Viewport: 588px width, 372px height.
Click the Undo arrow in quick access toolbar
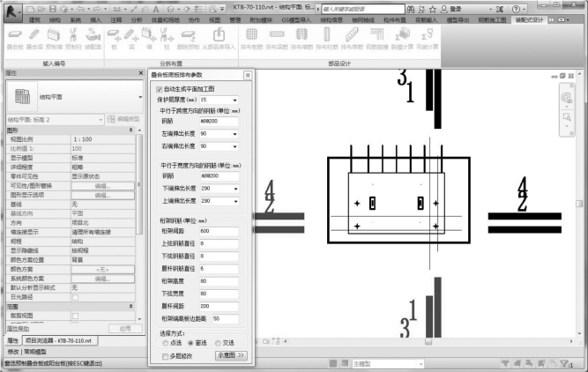[x=80, y=9]
